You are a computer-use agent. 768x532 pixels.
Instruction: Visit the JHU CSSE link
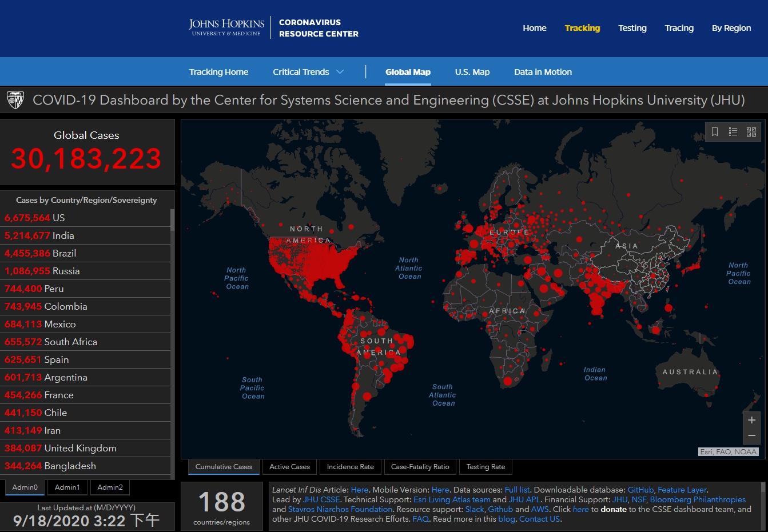(x=321, y=499)
